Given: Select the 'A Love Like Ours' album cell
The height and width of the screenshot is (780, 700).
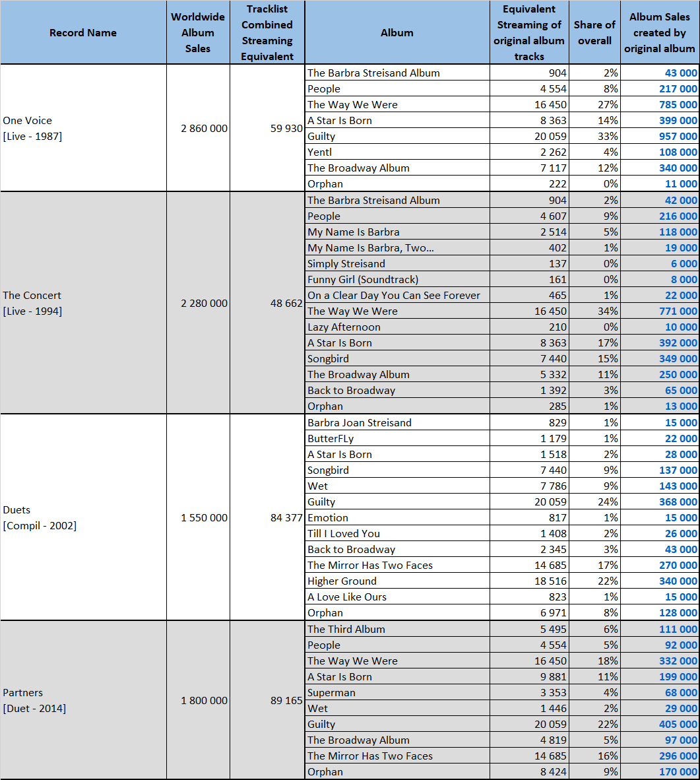Looking at the screenshot, I should click(397, 597).
